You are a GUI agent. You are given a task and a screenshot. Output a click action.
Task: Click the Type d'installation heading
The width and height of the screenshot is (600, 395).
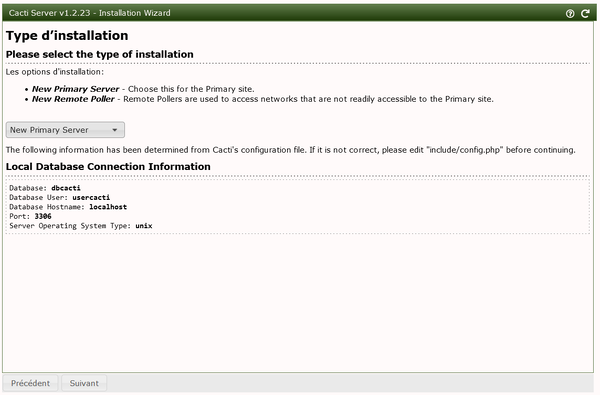coord(67,36)
